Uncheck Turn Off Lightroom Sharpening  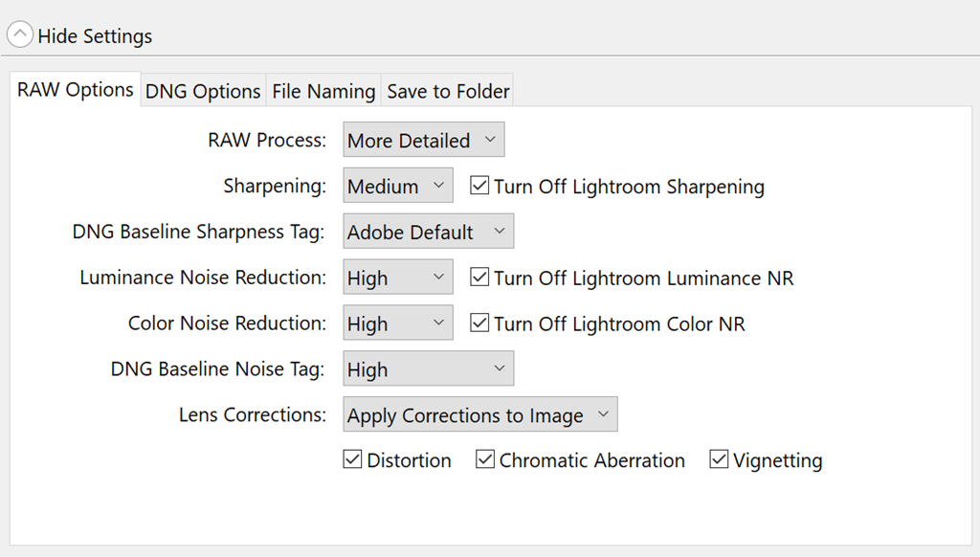pos(479,186)
